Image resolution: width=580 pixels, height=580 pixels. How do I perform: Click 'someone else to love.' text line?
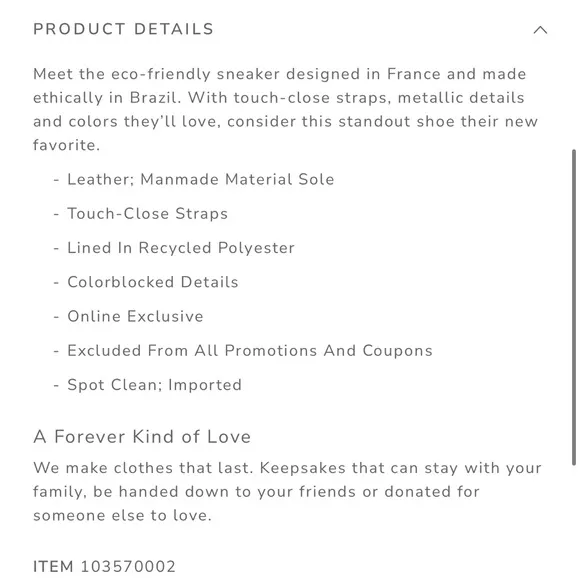coord(122,515)
